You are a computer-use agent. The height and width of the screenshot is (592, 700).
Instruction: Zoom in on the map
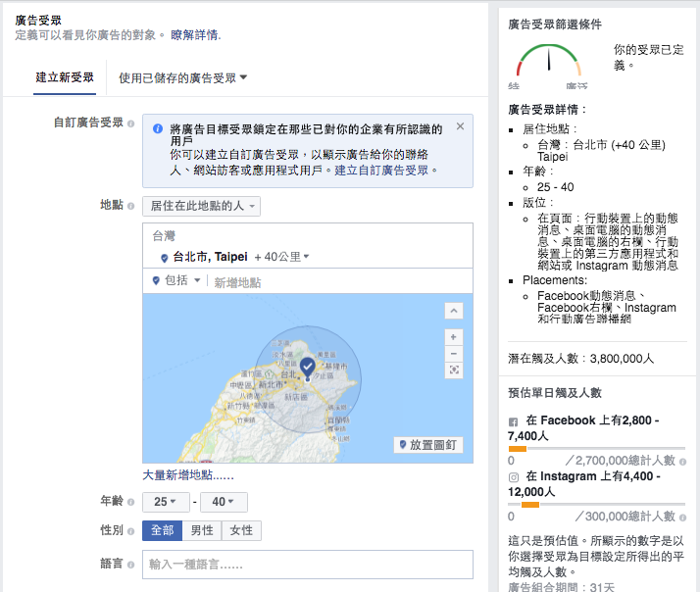(454, 337)
